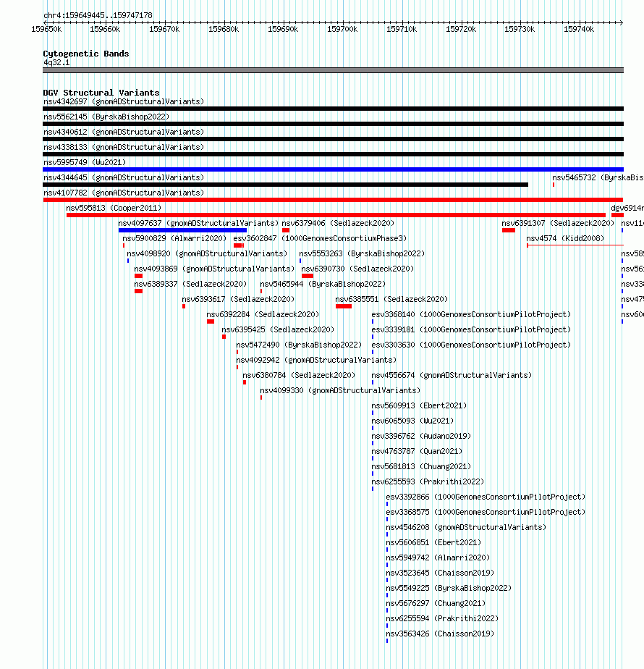
Task: Select nsv4098920 gnomAD variant label
Action: (207, 254)
